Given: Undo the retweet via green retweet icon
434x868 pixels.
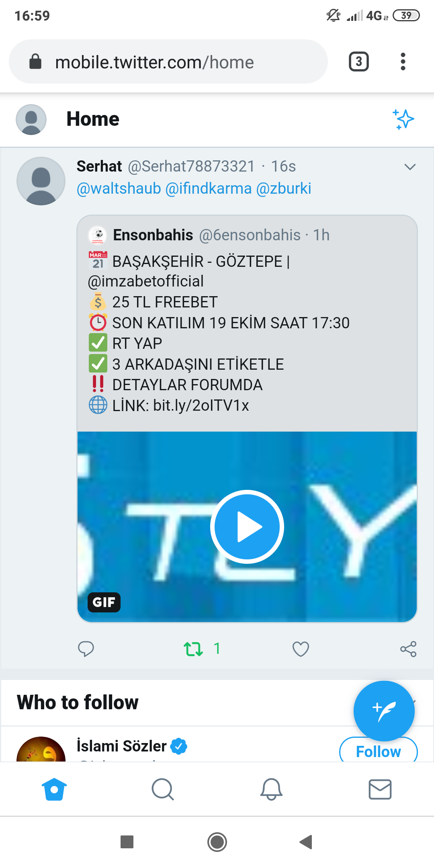Looking at the screenshot, I should (x=193, y=649).
